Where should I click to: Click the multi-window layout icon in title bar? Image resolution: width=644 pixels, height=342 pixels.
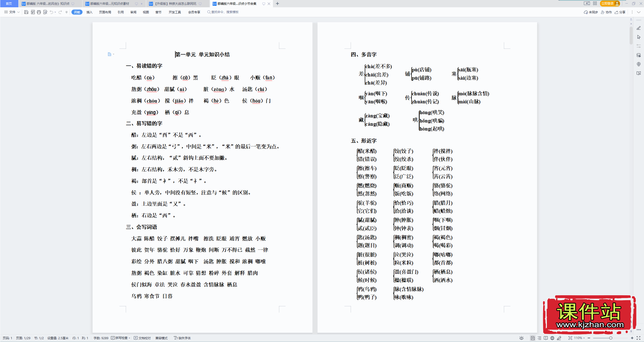587,4
